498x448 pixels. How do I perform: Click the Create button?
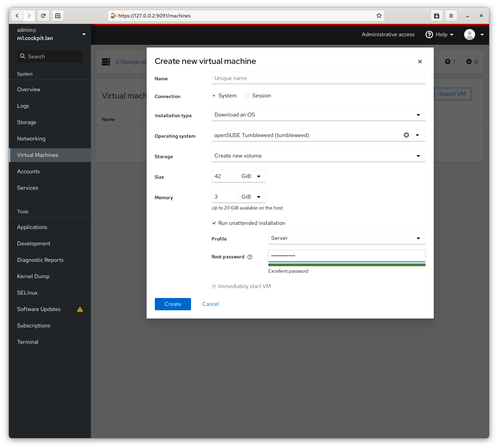[x=173, y=304]
